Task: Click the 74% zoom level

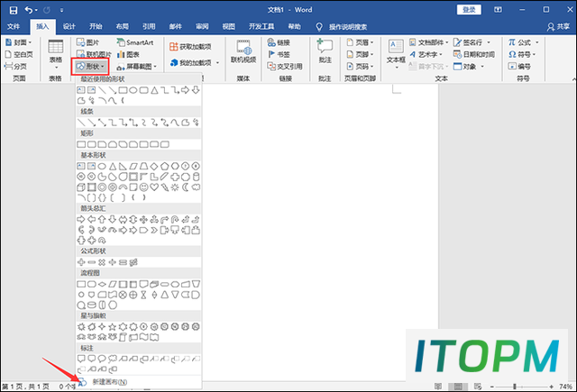Action: coord(565,387)
